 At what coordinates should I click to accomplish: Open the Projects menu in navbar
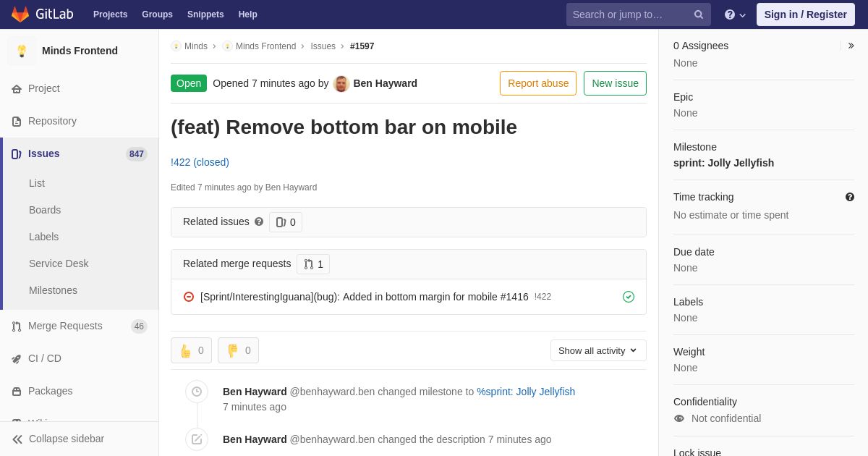click(110, 14)
